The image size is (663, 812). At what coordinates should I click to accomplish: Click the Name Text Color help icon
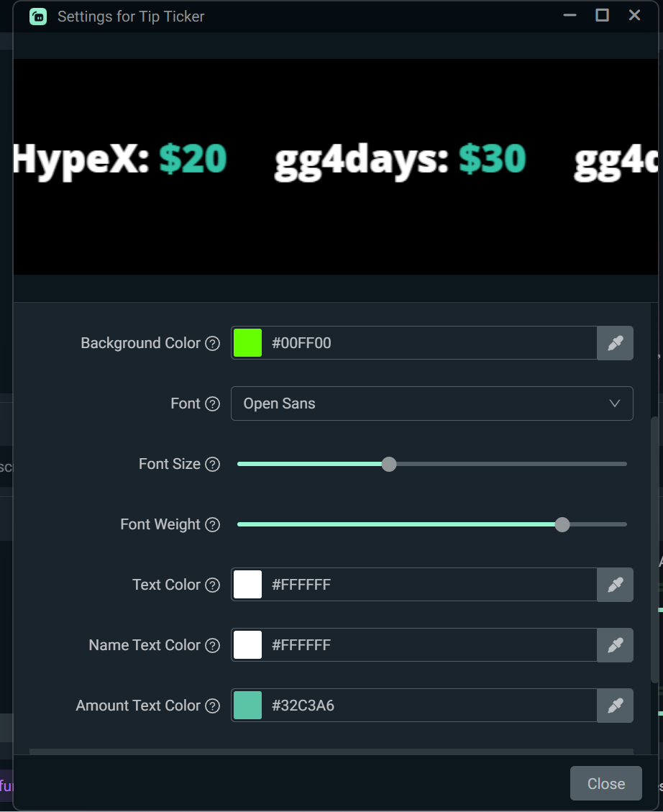click(212, 646)
